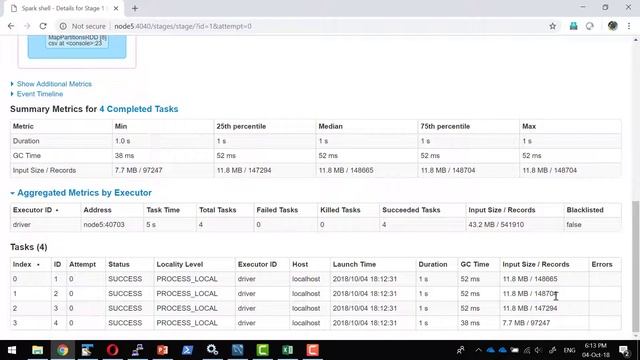
Task: Click the 1.0 s Min duration value
Action: (122, 141)
